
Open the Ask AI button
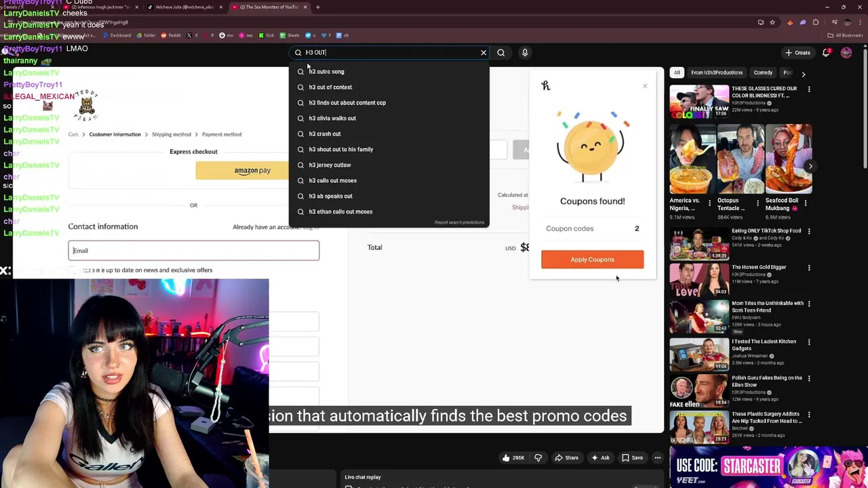(x=600, y=457)
